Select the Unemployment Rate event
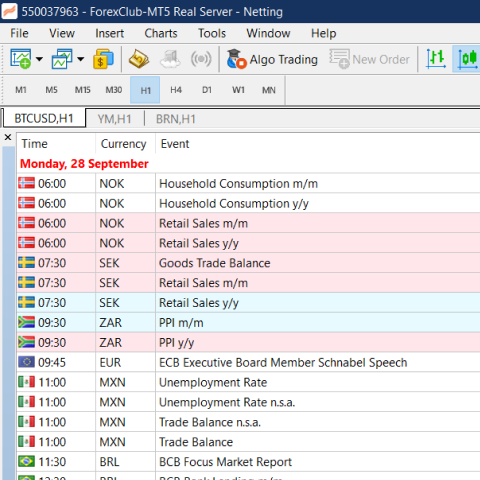The image size is (480, 480). point(248,382)
